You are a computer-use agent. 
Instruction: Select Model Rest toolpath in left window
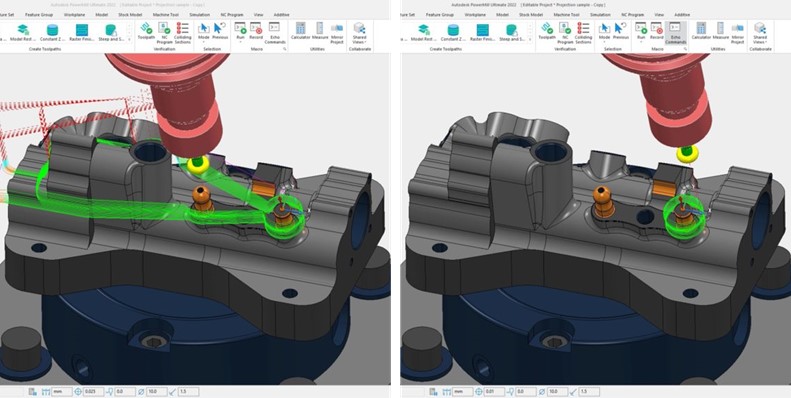pyautogui.click(x=23, y=32)
